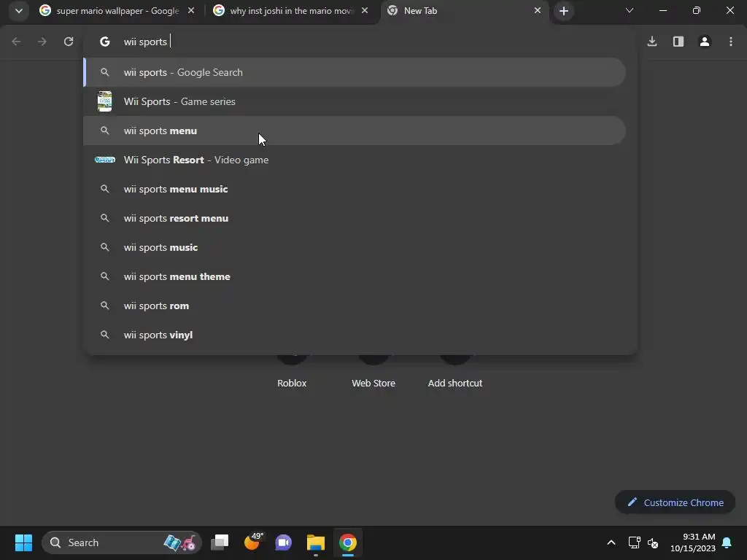Pick Wii Sports Resort - Video game suggestion
The width and height of the screenshot is (747, 560).
click(355, 160)
